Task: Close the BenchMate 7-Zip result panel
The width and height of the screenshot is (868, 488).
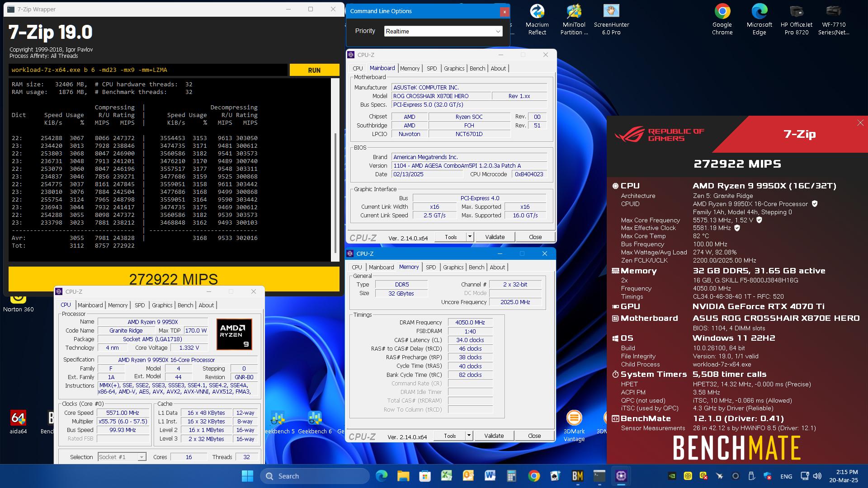Action: [860, 123]
